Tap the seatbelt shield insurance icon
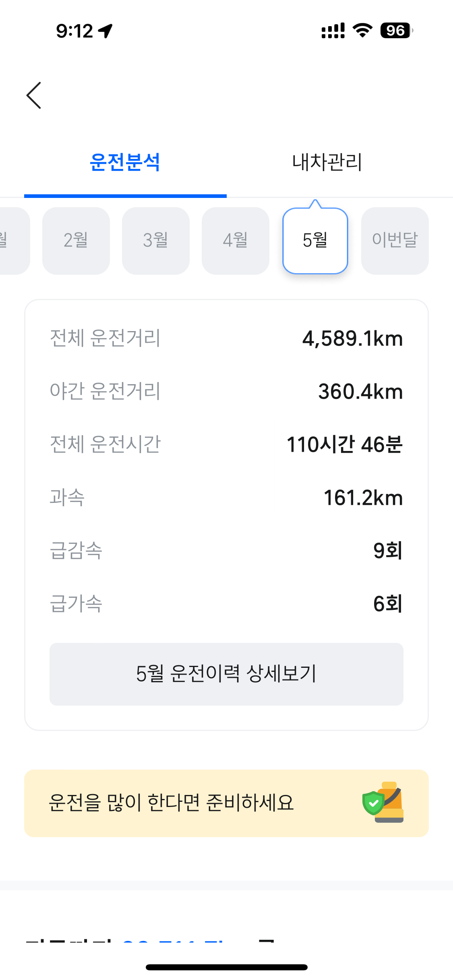 [x=383, y=803]
